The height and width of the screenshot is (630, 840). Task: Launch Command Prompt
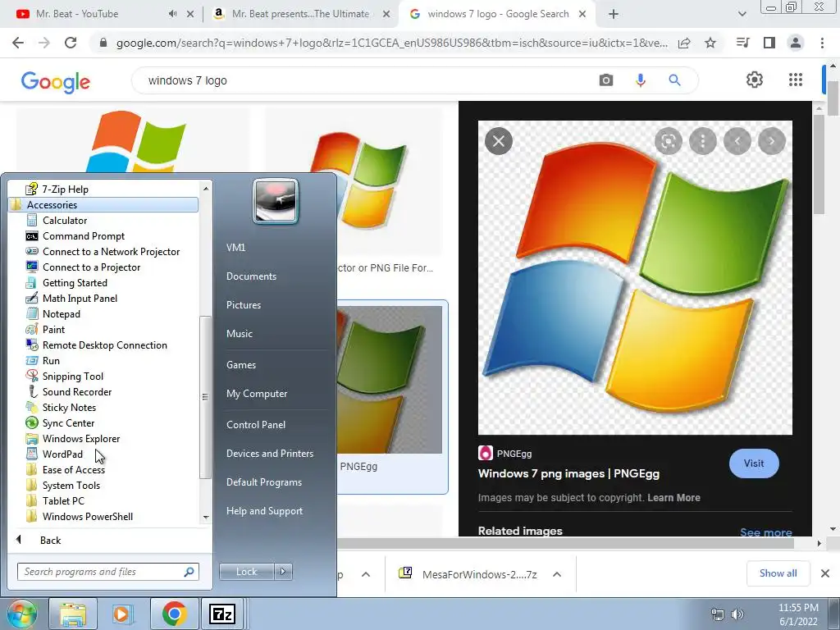pyautogui.click(x=83, y=235)
